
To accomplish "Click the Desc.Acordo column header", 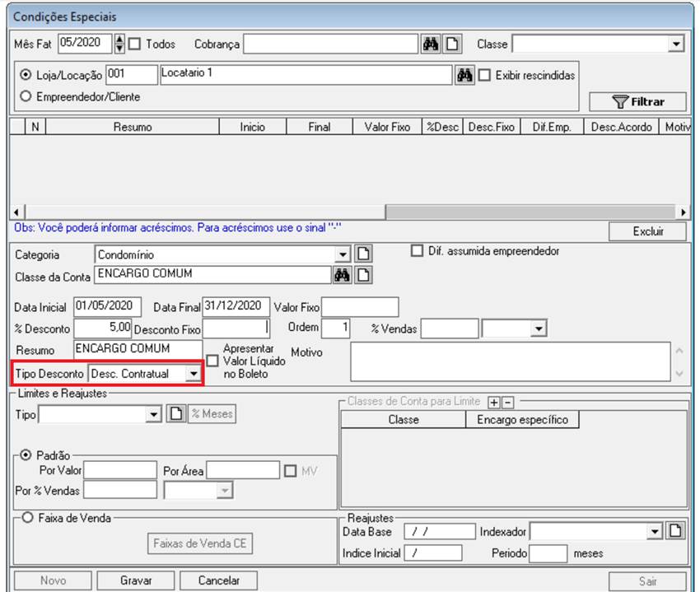I will [622, 127].
